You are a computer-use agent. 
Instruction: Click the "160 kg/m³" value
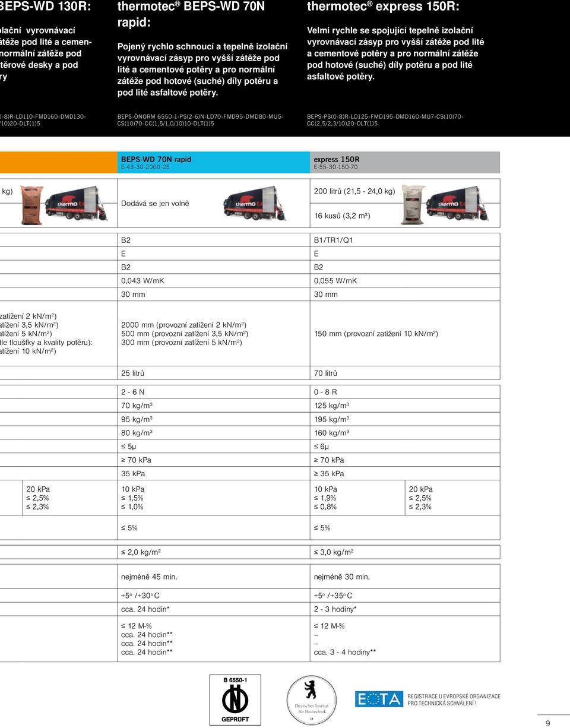click(x=331, y=433)
